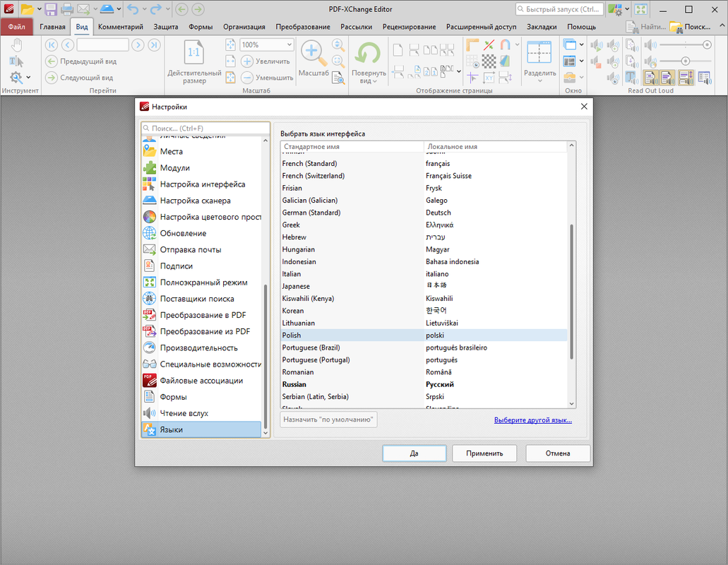Open the Места settings category
The height and width of the screenshot is (565, 728).
pos(202,151)
